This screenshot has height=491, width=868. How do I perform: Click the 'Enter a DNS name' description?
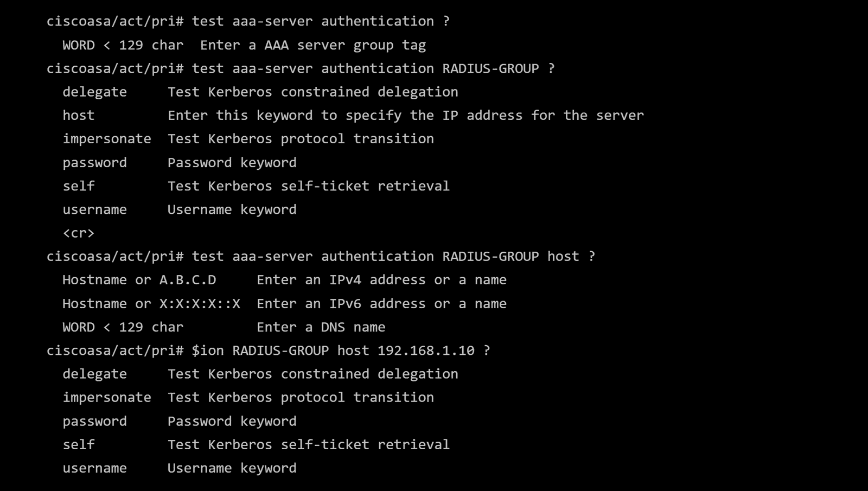(321, 327)
